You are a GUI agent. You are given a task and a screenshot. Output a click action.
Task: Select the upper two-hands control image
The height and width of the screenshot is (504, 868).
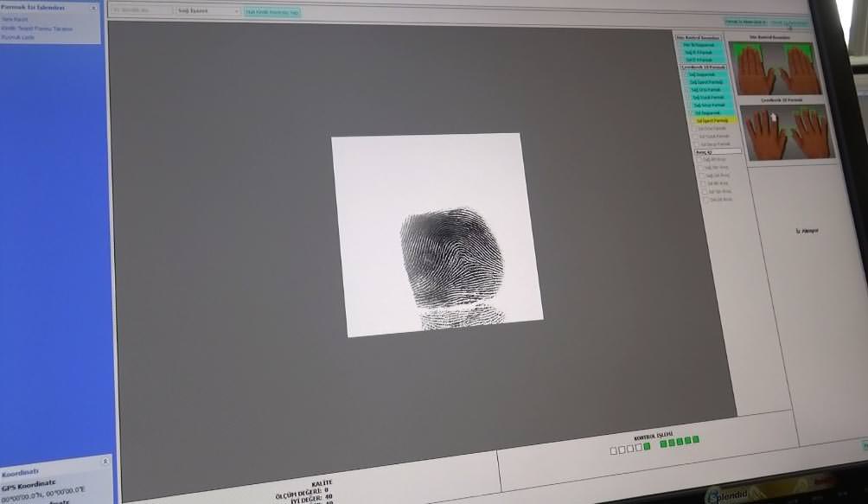[x=779, y=69]
